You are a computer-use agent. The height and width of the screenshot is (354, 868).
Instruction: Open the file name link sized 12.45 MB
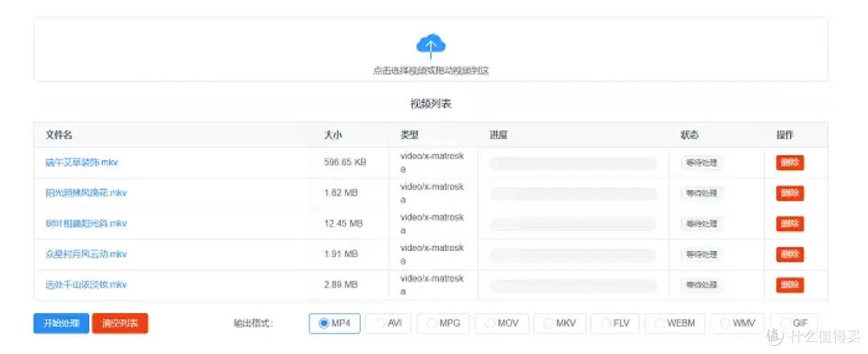coord(86,224)
